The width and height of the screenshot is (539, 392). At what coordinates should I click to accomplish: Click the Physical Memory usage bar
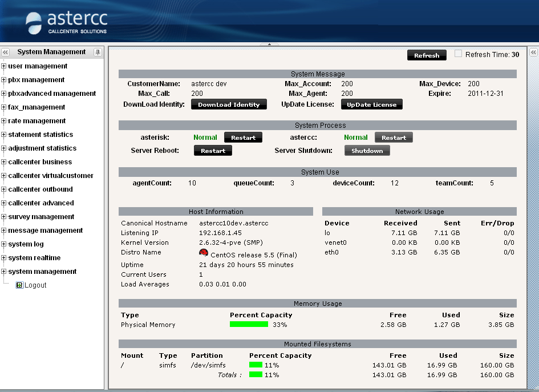coord(249,324)
